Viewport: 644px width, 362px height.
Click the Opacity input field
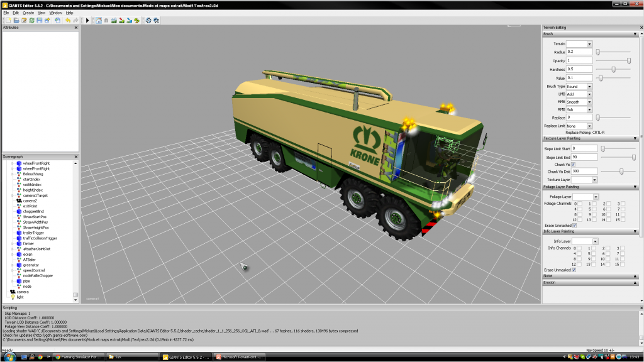579,60
